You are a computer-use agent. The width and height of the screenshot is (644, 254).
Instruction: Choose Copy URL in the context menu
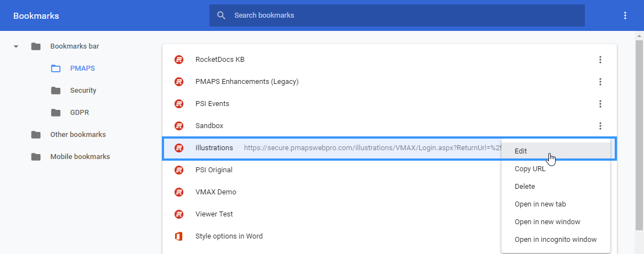tap(556, 168)
